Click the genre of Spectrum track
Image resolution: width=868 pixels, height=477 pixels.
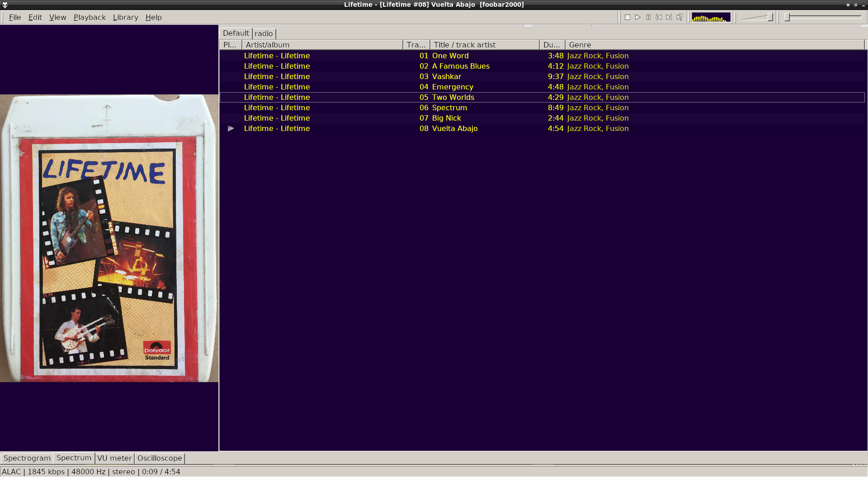coord(598,108)
